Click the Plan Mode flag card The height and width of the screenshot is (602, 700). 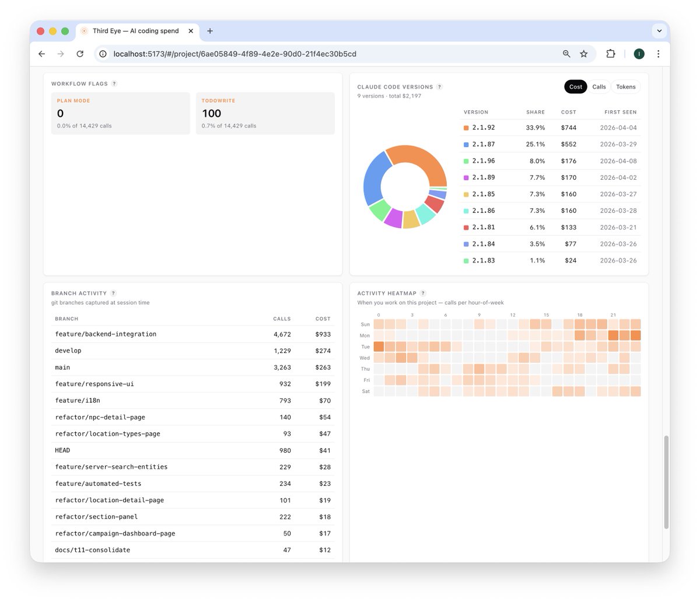coord(121,113)
